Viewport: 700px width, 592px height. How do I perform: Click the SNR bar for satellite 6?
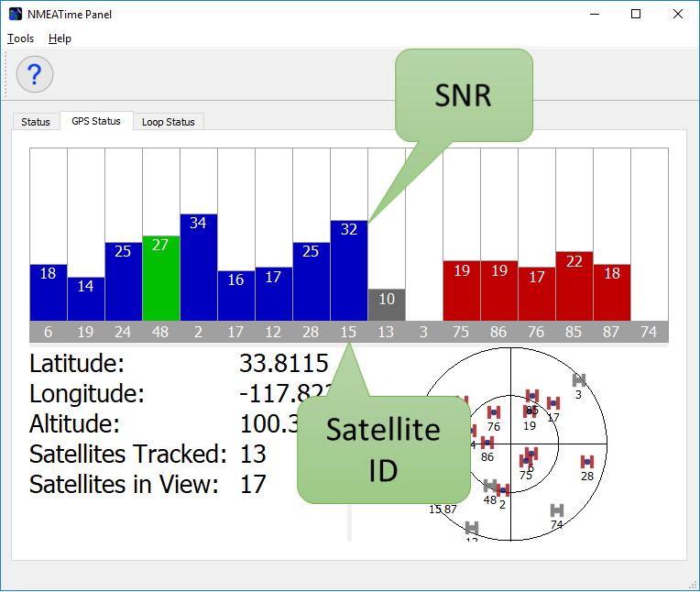[49, 292]
